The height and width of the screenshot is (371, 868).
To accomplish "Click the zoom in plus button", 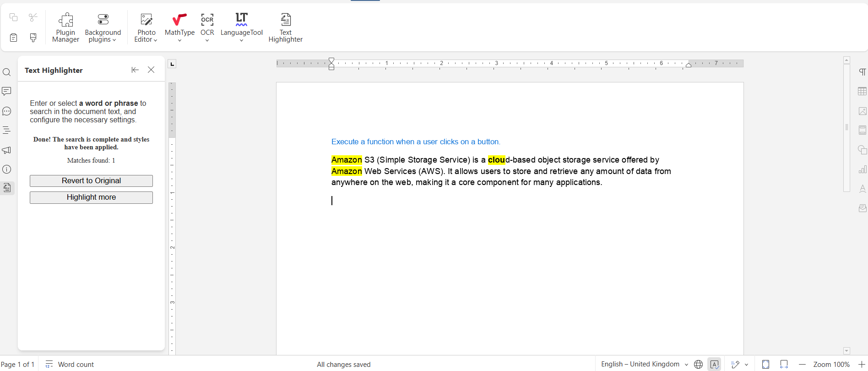I will click(862, 365).
